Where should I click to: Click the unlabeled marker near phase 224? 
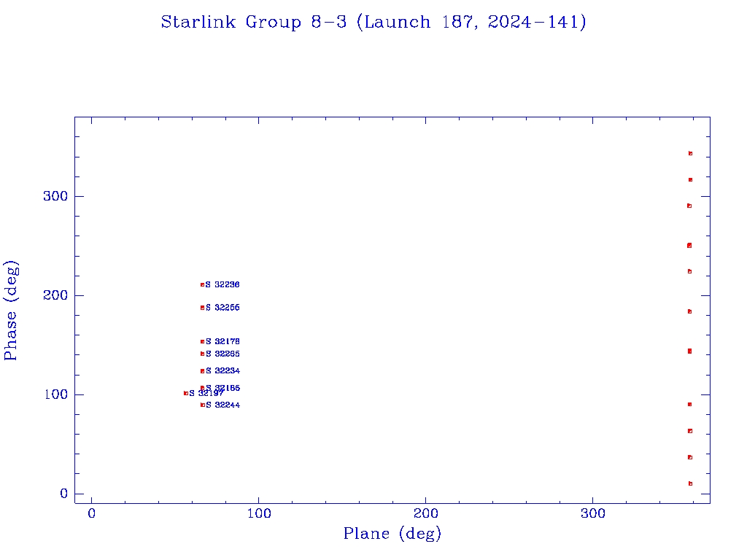tap(690, 271)
